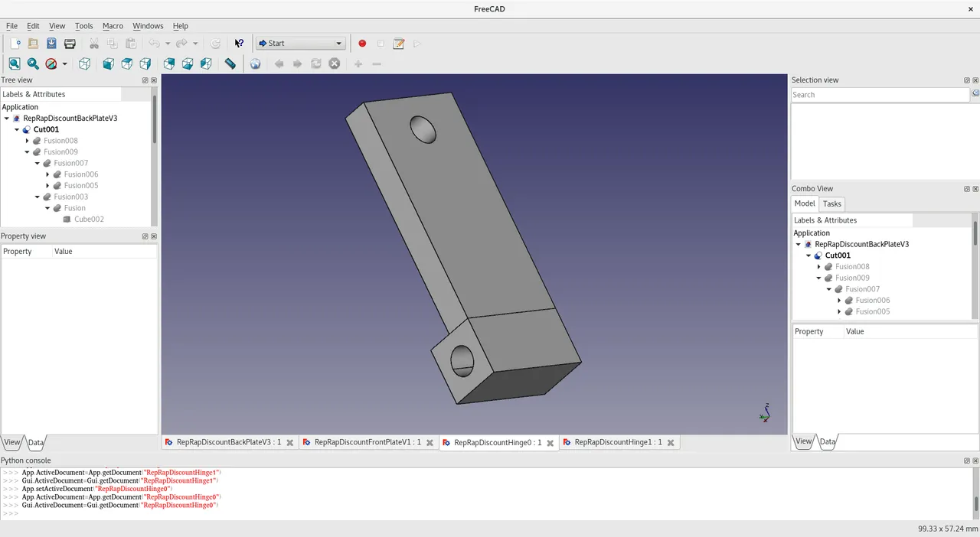Click Fit Selection view icon
Screen dimensions: 980x537
[33, 64]
